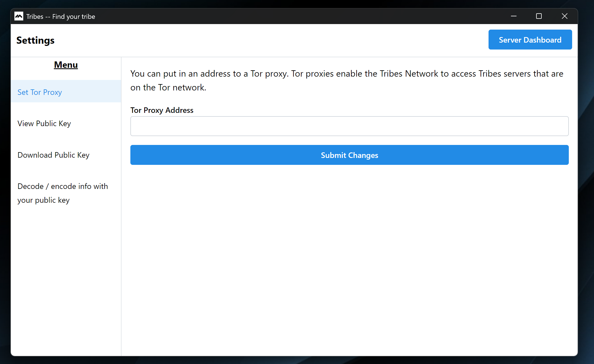Maximize the Tribes window
This screenshot has height=364, width=594.
tap(539, 16)
